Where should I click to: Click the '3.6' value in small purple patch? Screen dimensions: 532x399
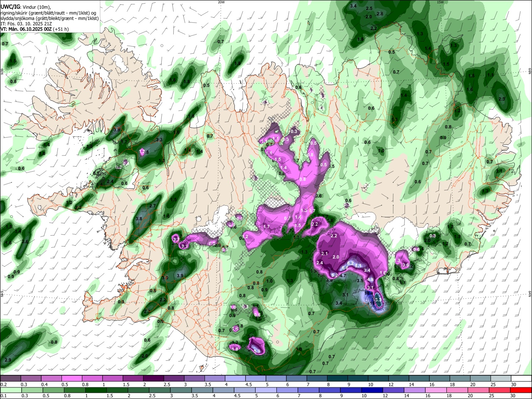pyautogui.click(x=406, y=265)
